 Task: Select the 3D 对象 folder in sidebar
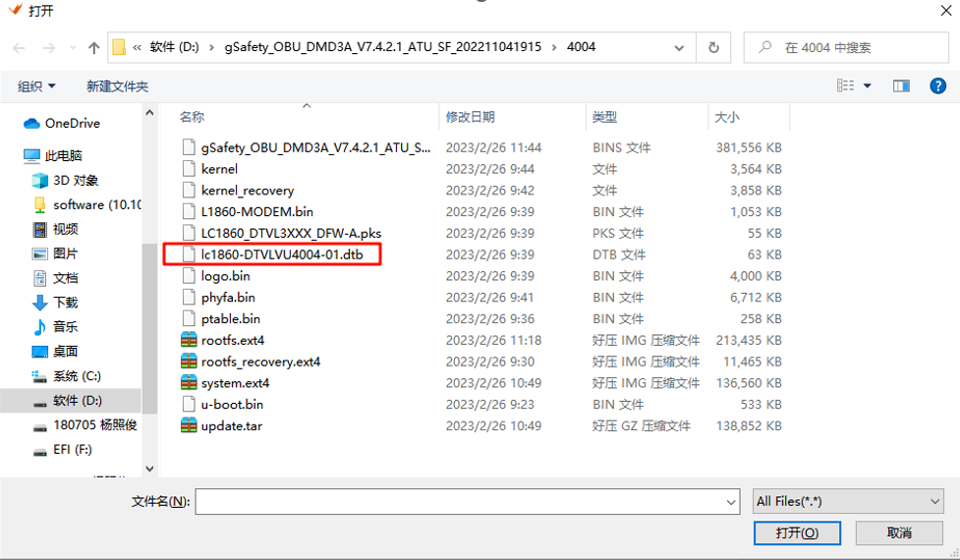coord(76,180)
